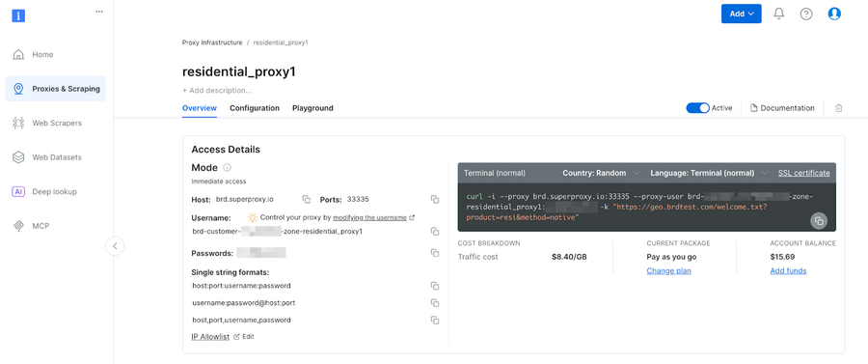The width and height of the screenshot is (868, 364).
Task: Switch to Configuration tab
Action: point(255,108)
